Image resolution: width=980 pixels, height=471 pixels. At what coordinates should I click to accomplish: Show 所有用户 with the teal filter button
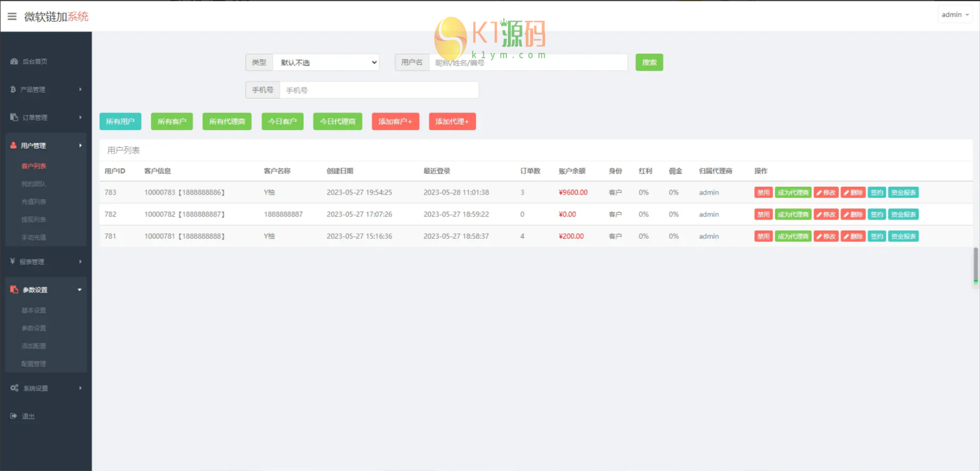tap(120, 121)
